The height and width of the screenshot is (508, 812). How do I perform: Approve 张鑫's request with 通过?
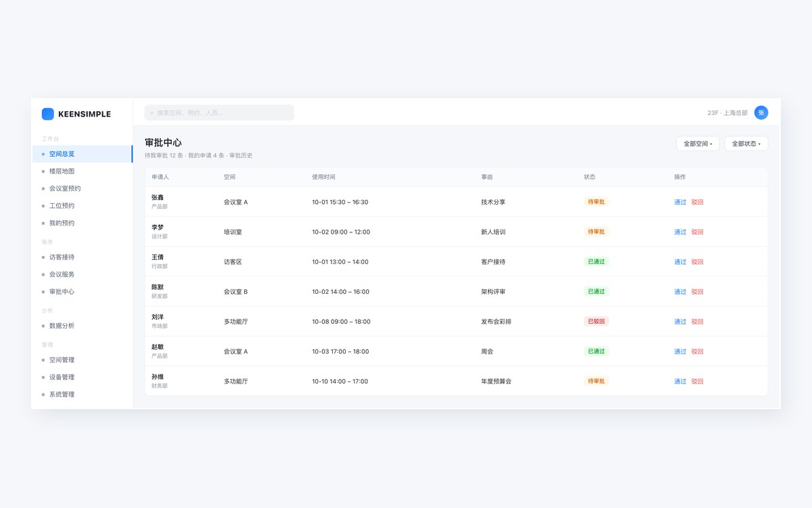click(680, 202)
